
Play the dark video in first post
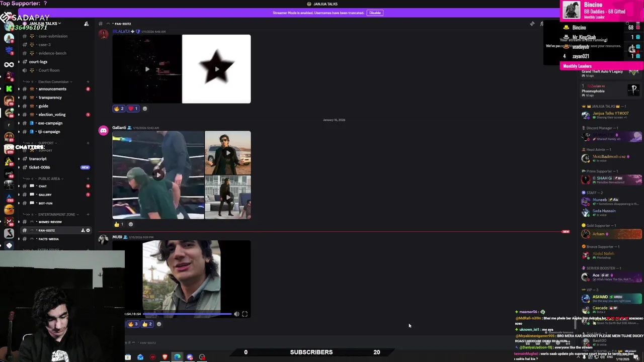click(x=147, y=69)
